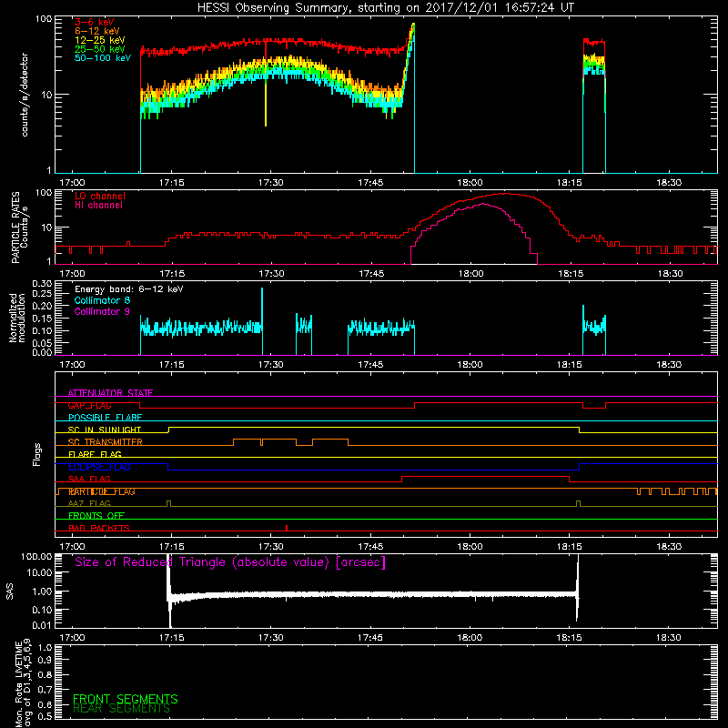Click the SAA_FLAG label

coord(89,480)
